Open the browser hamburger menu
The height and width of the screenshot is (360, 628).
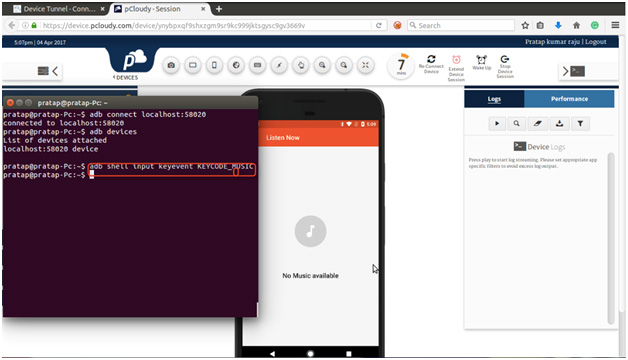[x=615, y=26]
